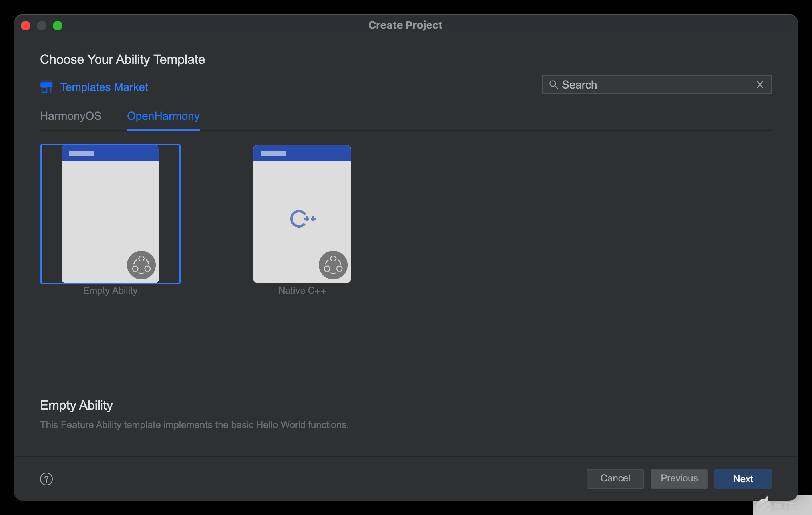The image size is (812, 515).
Task: Click the Previous button to go back
Action: [x=679, y=478]
